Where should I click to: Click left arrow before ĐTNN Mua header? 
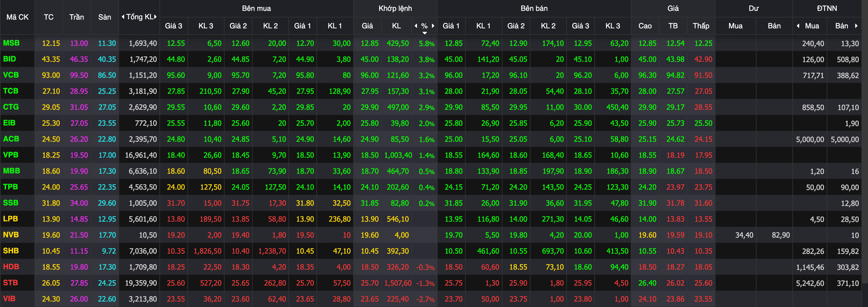point(798,26)
